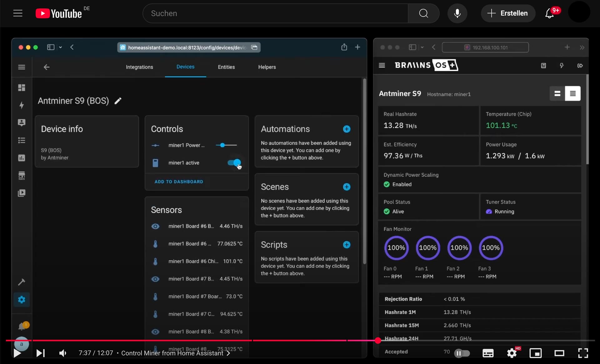Expand Safari sidebar dropdown chevron, left window
Image resolution: width=600 pixels, height=364 pixels.
coord(61,47)
